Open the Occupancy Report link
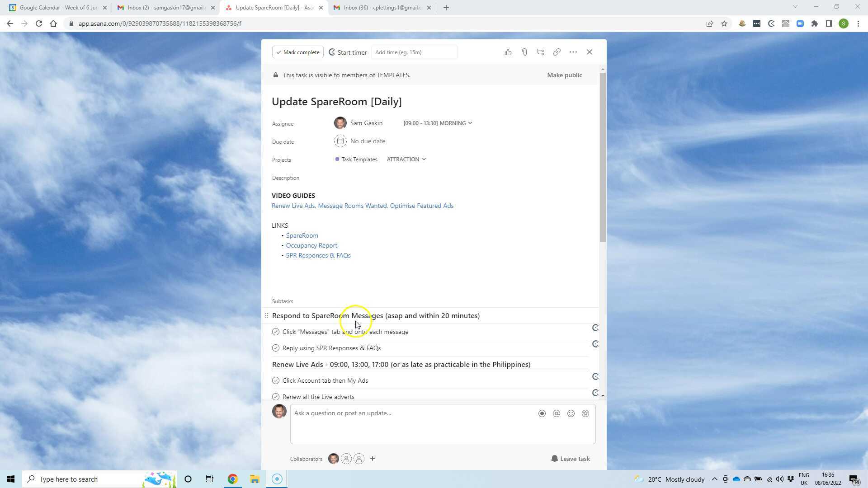Viewport: 868px width, 488px height. [x=311, y=245]
